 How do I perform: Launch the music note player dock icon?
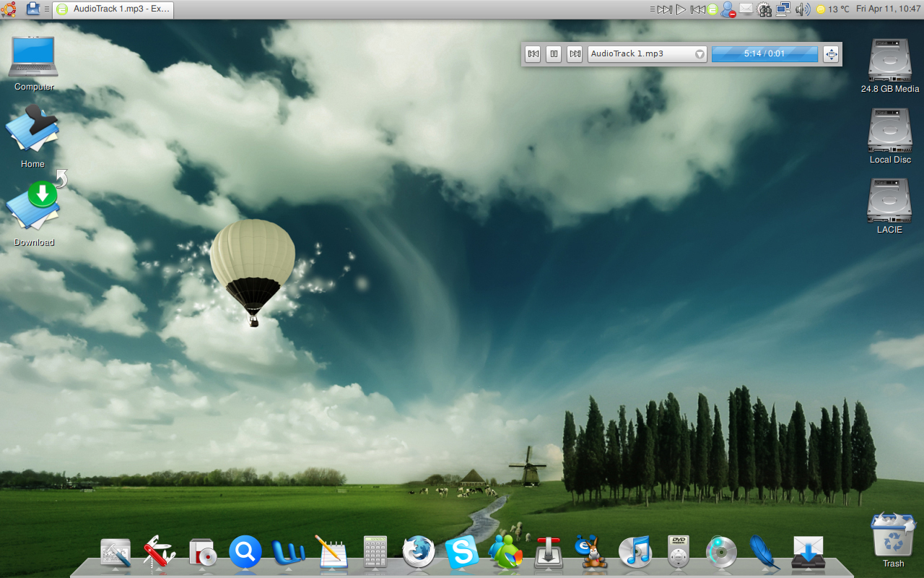tap(635, 552)
